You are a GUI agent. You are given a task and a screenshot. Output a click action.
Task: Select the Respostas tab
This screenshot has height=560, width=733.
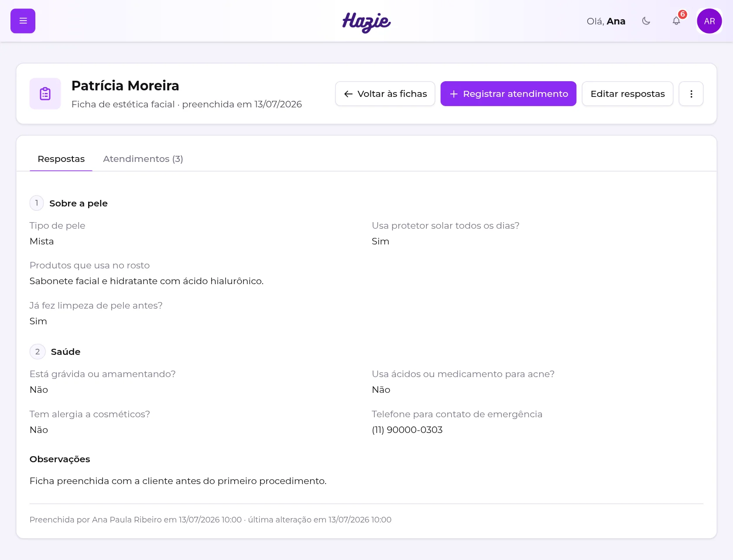[x=61, y=159]
